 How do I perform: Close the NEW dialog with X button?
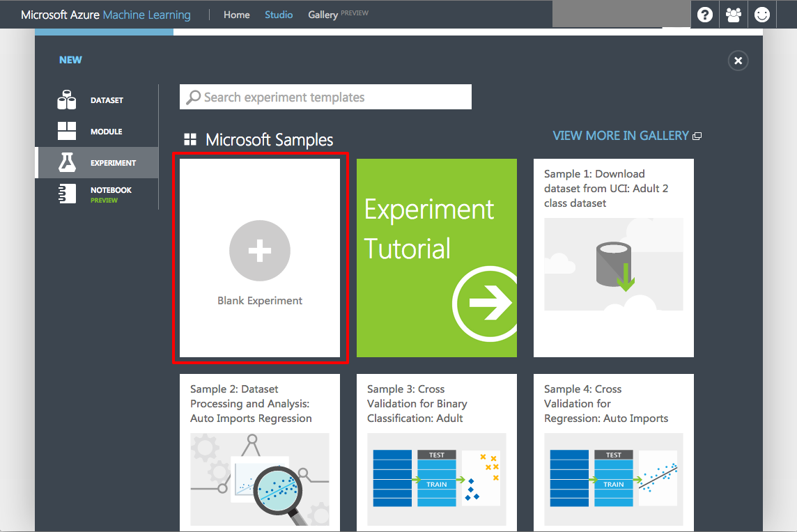(x=738, y=61)
